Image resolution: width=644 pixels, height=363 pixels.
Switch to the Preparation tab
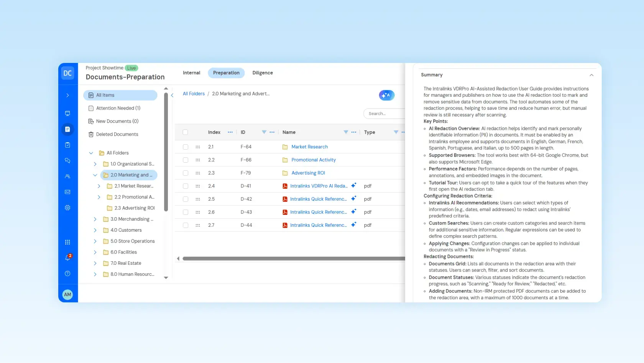point(226,73)
